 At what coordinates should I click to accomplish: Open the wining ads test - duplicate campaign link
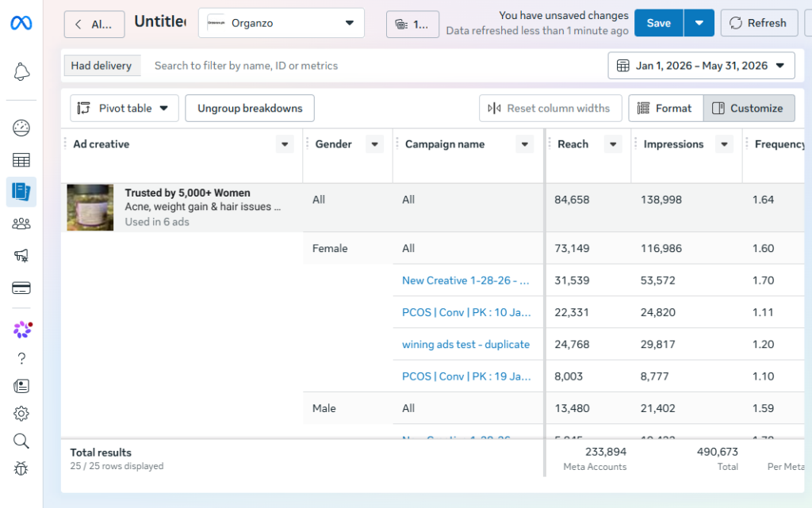pyautogui.click(x=465, y=344)
